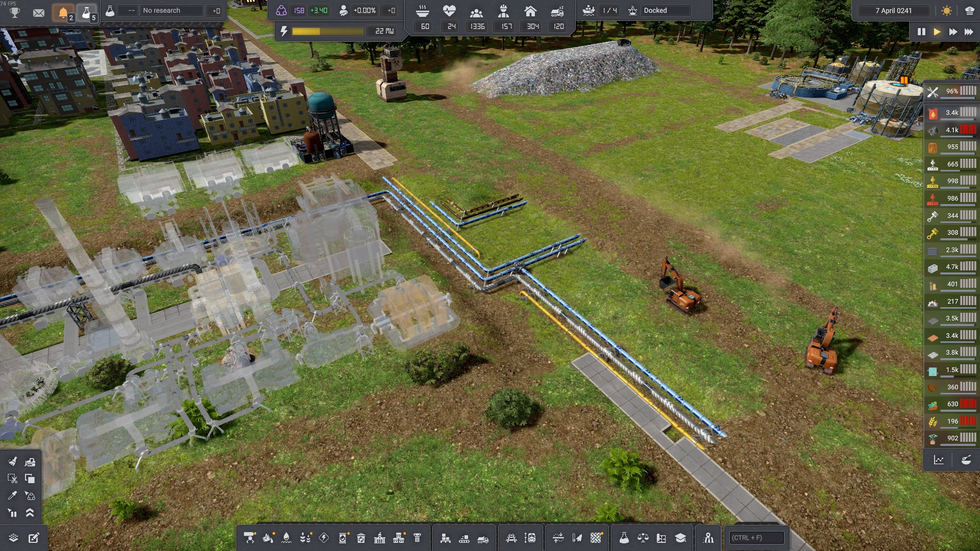This screenshot has height=551, width=980.
Task: Select the 2.3k resource row
Action: (x=951, y=250)
